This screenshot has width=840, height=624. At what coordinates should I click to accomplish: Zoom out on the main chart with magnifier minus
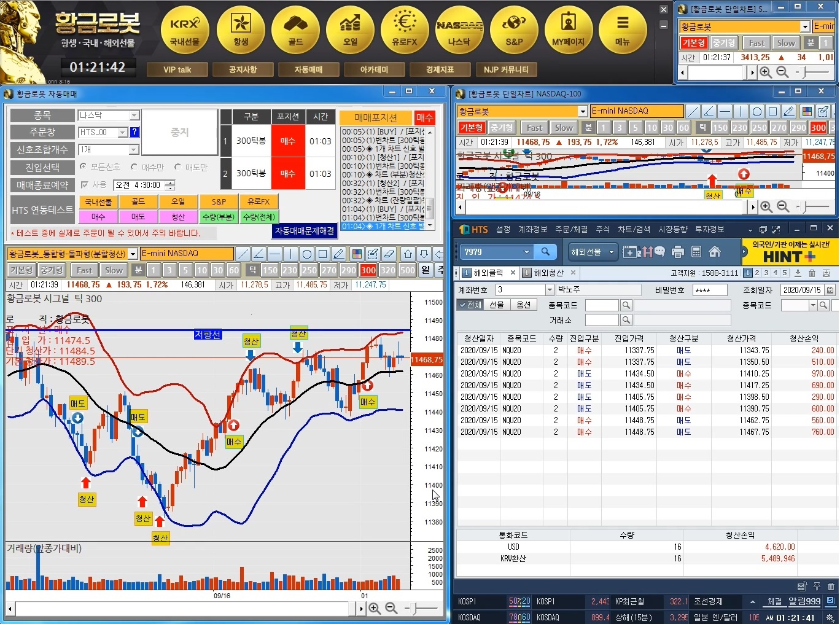(391, 608)
